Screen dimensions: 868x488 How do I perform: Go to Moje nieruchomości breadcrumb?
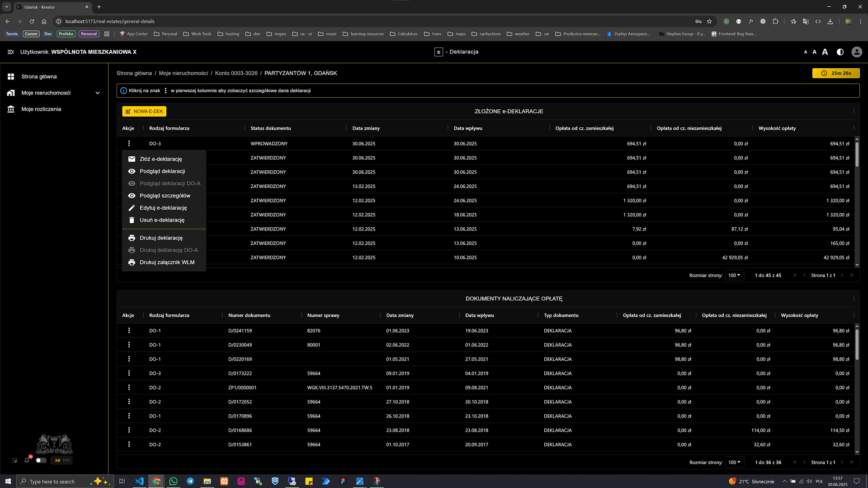pos(184,73)
